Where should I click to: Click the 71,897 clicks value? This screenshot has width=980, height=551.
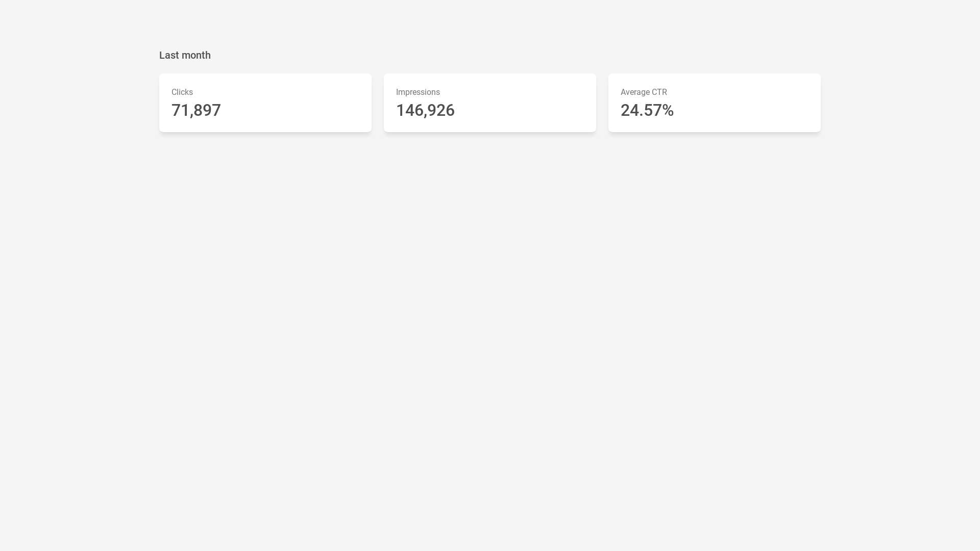coord(196,110)
